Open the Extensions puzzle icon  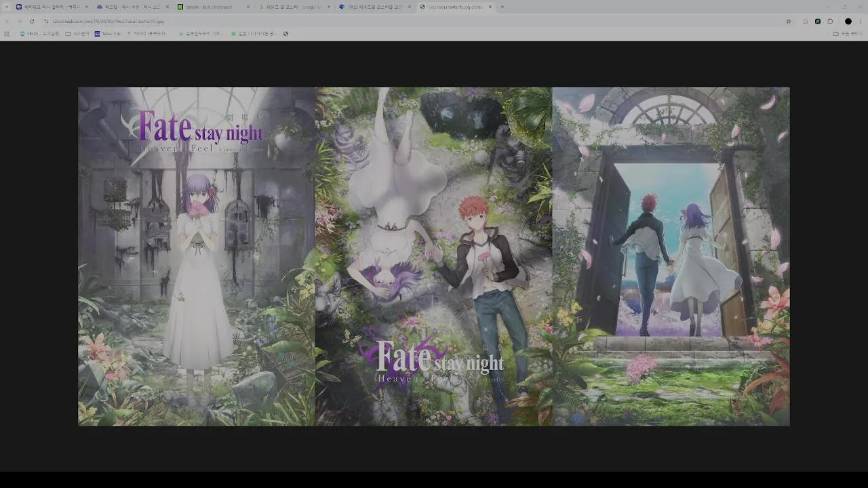[830, 21]
